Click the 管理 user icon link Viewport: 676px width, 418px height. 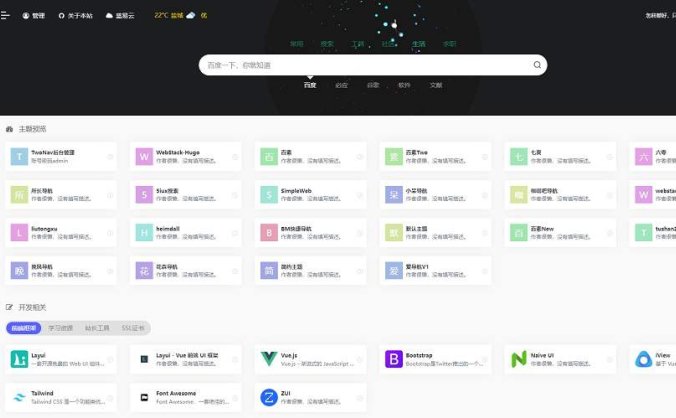click(33, 16)
